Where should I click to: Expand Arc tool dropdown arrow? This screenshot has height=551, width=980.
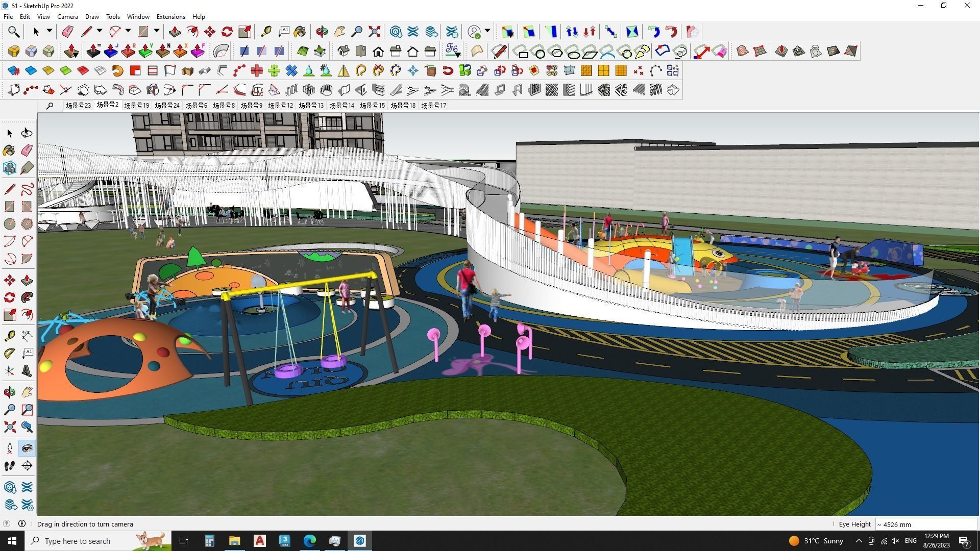pos(128,31)
